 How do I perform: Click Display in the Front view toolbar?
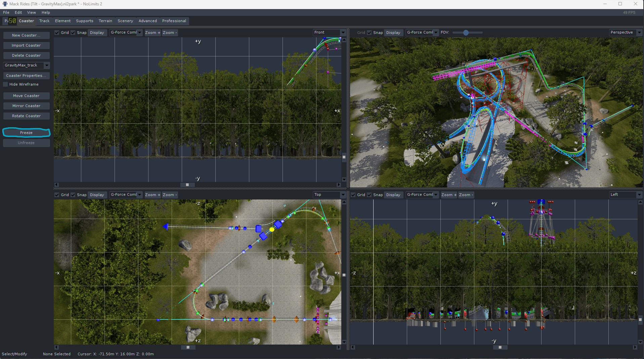[97, 33]
